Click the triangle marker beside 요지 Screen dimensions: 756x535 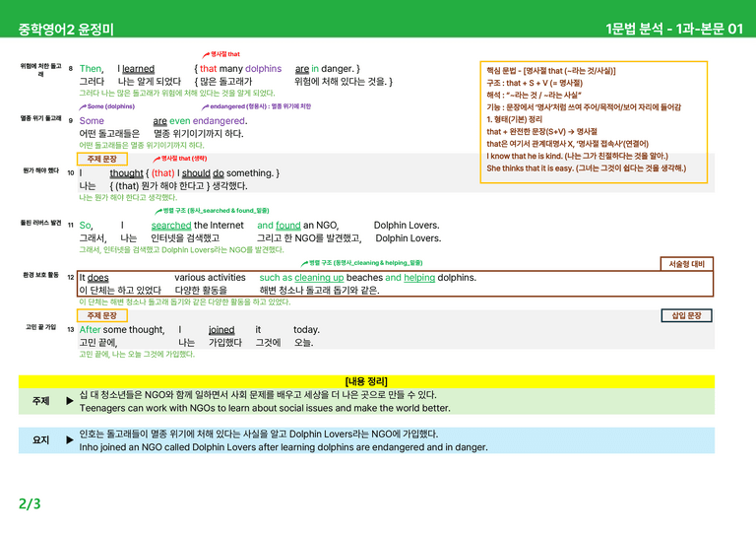pos(70,440)
